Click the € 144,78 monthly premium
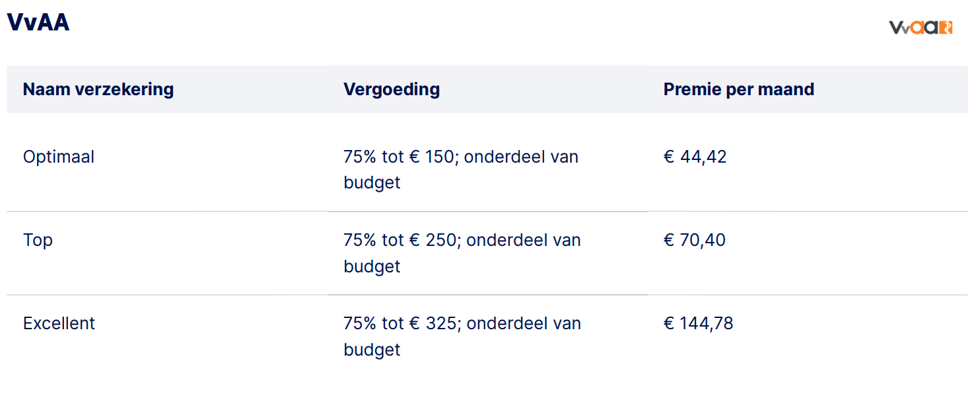The height and width of the screenshot is (394, 980). point(698,323)
